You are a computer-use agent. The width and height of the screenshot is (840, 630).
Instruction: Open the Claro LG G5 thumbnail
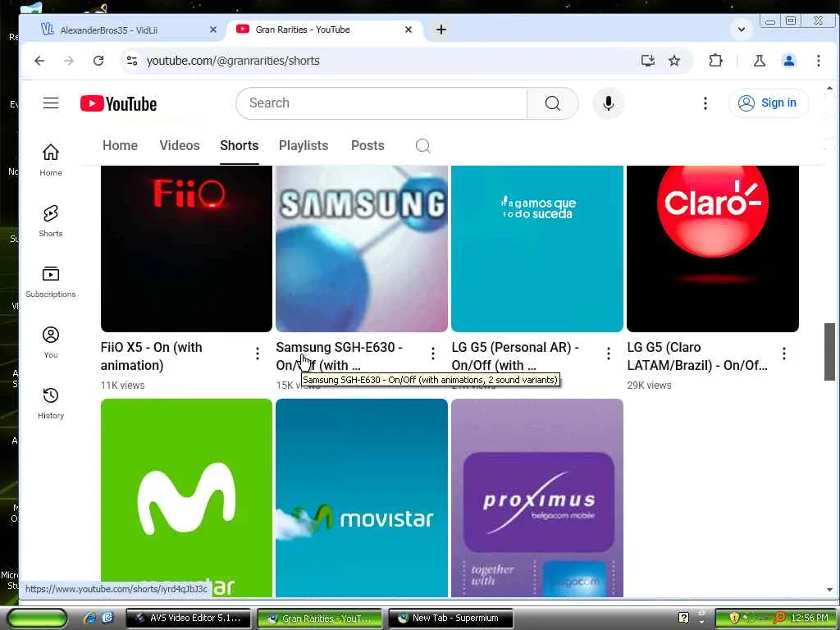pyautogui.click(x=713, y=249)
